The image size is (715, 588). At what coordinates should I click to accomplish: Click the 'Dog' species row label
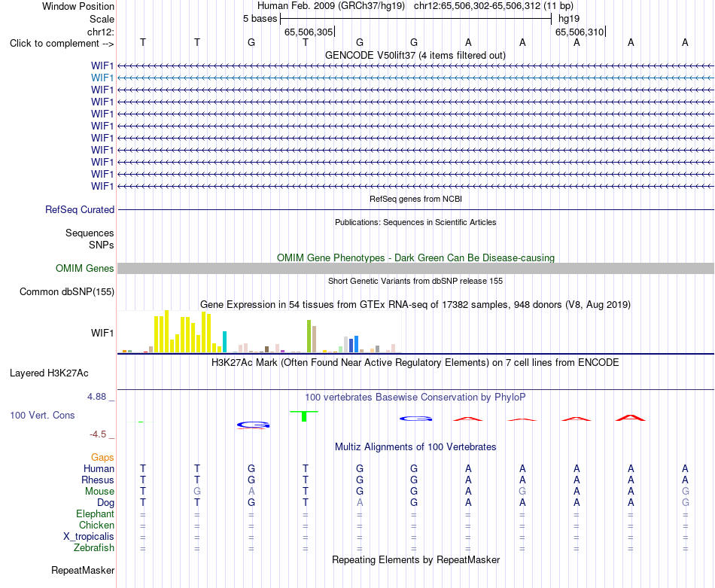tap(105, 503)
